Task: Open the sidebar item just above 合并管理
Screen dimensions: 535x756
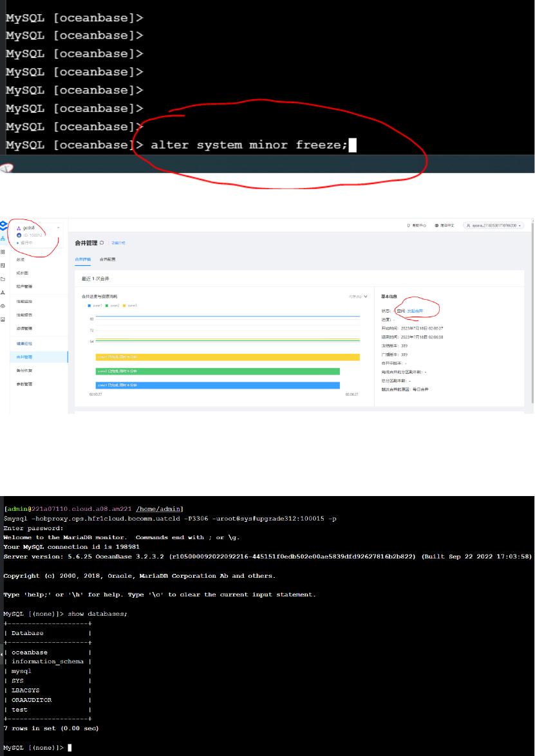Action: coord(24,344)
